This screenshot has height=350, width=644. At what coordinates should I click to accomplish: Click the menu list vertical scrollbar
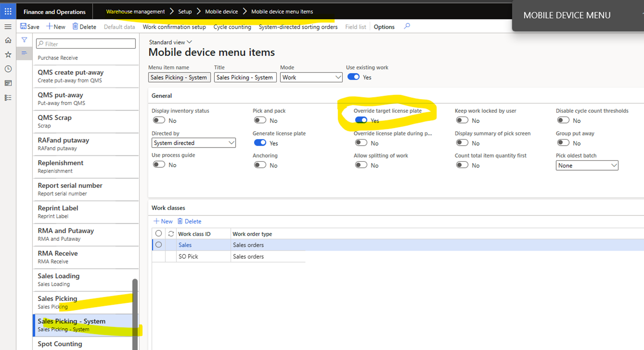pyautogui.click(x=135, y=314)
